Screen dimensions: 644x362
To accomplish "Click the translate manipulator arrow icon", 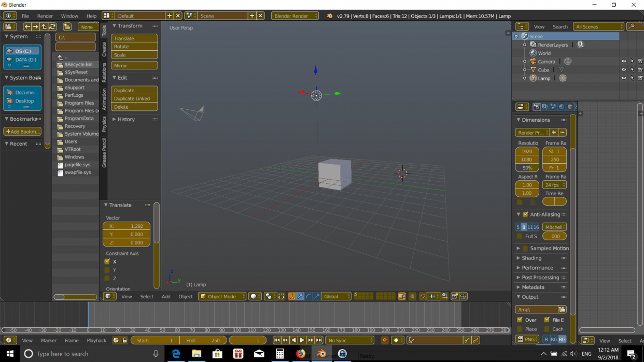I will pos(300,296).
